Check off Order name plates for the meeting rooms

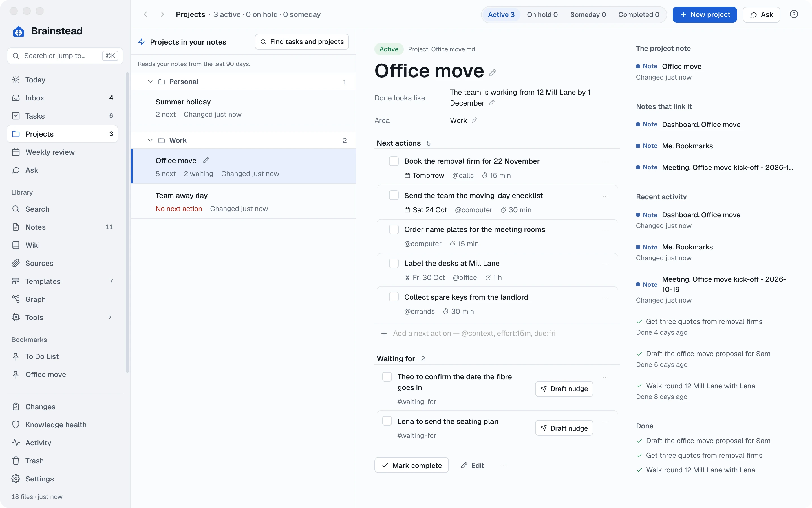pos(394,229)
